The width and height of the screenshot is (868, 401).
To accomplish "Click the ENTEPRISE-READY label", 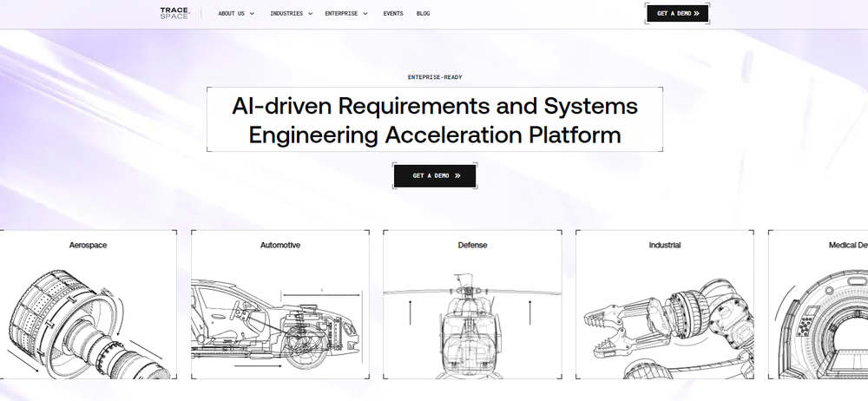I will [435, 77].
